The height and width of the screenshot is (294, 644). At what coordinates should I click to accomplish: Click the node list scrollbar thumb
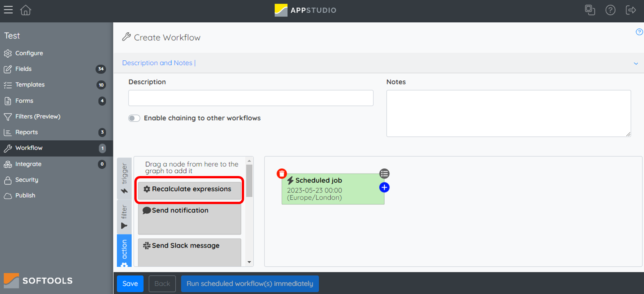coord(249,181)
